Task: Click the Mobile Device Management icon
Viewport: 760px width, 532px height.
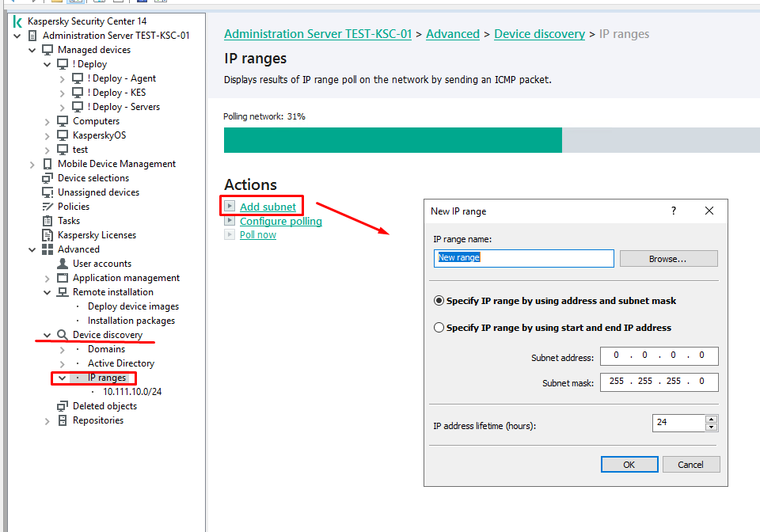Action: pyautogui.click(x=47, y=164)
